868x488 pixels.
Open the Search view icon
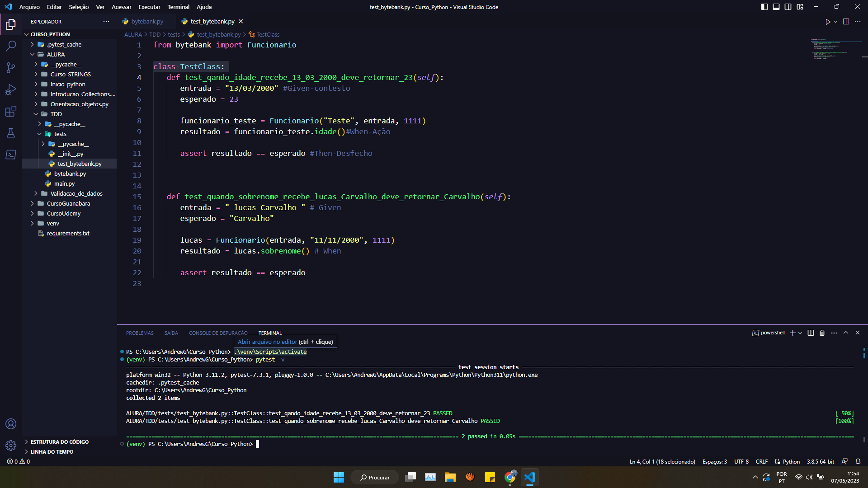coord(11,46)
